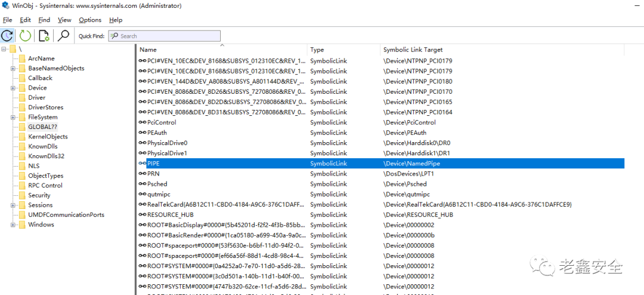
Task: Click the Security folder icon
Action: pos(22,195)
